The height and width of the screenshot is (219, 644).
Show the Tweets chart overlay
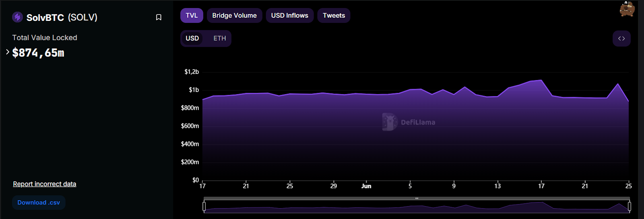tap(334, 16)
